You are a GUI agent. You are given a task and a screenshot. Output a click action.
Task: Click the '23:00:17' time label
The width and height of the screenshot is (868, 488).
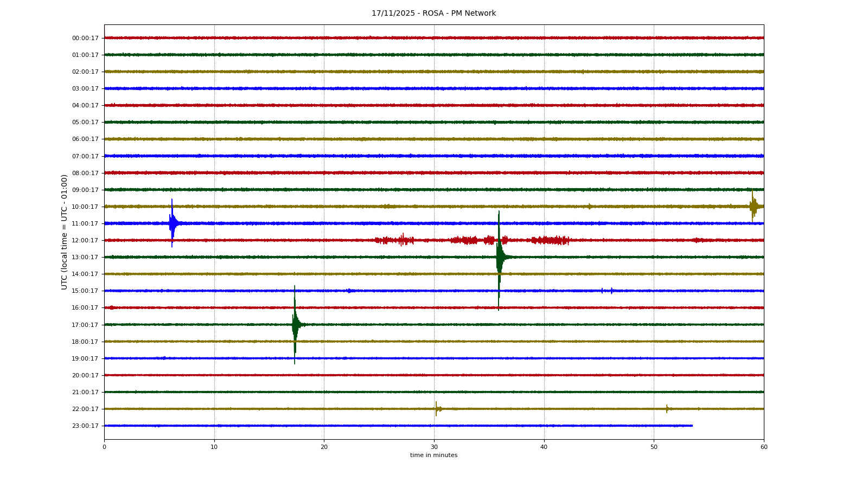[85, 426]
